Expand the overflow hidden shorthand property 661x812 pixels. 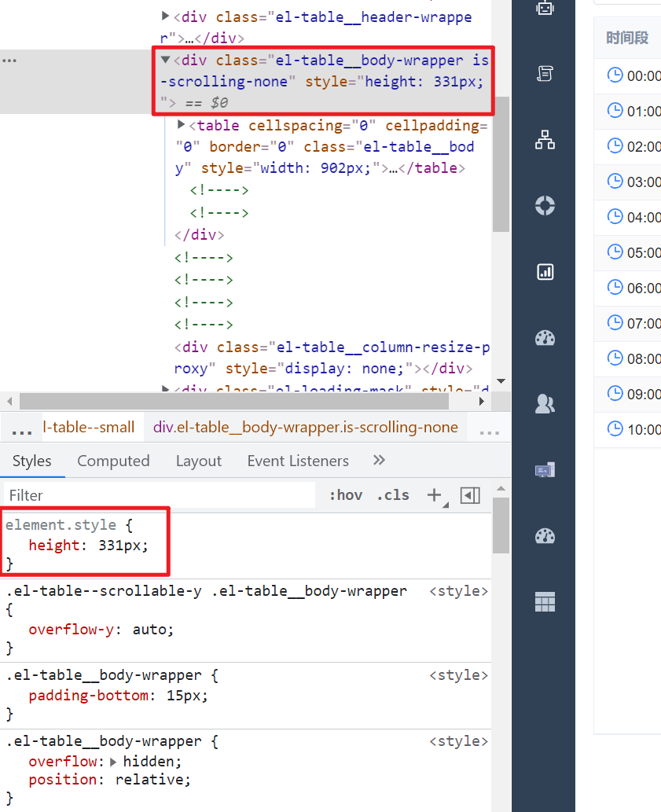pos(113,762)
